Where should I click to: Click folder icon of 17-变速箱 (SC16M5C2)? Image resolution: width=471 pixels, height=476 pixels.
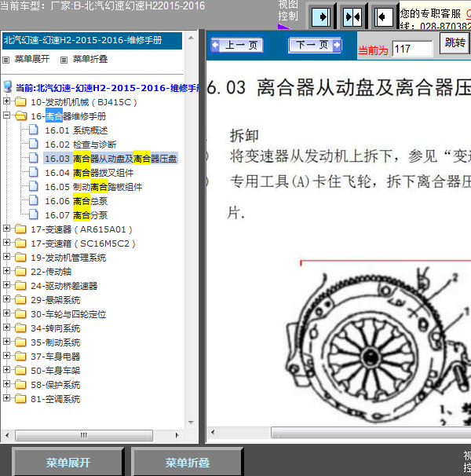click(20, 243)
